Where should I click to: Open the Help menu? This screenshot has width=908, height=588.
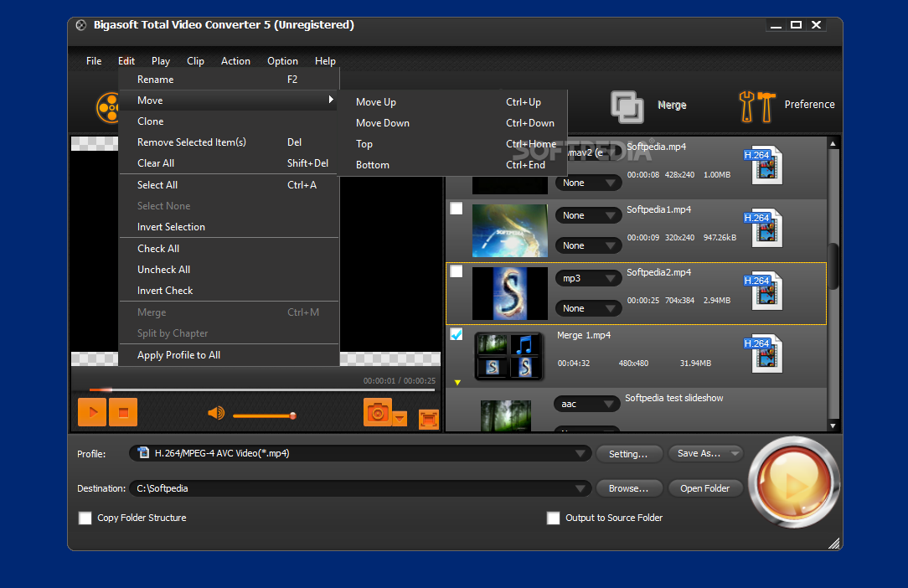(325, 61)
